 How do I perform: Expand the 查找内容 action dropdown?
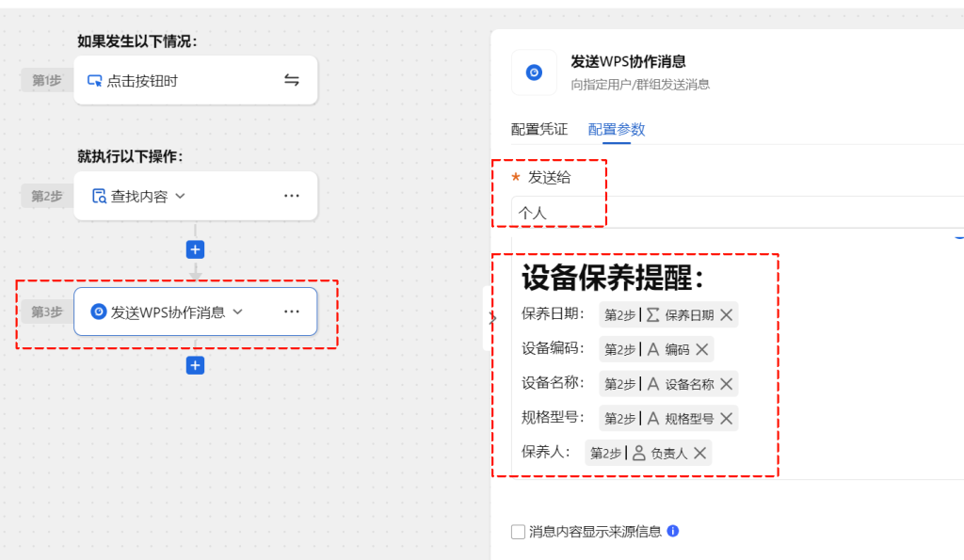[180, 196]
